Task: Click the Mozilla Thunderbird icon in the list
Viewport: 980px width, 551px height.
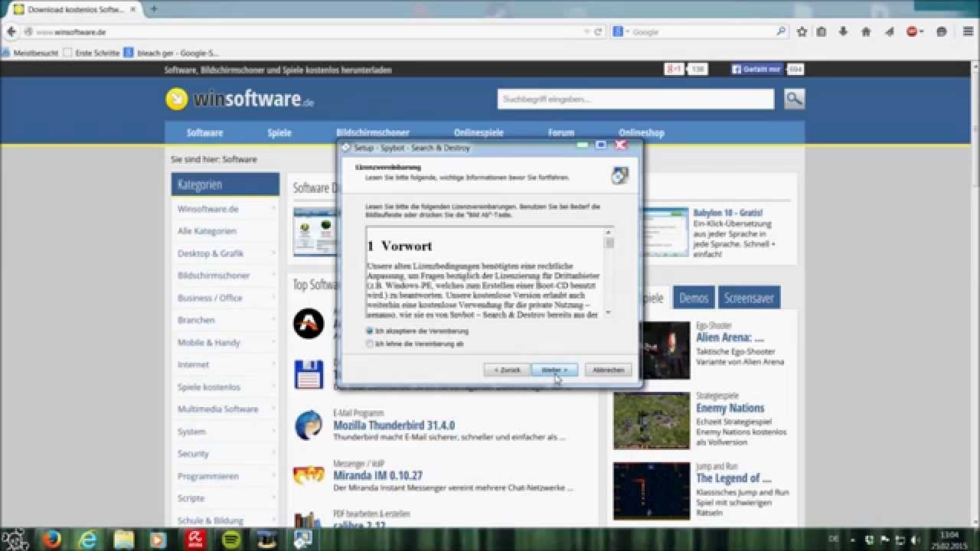Action: (309, 425)
